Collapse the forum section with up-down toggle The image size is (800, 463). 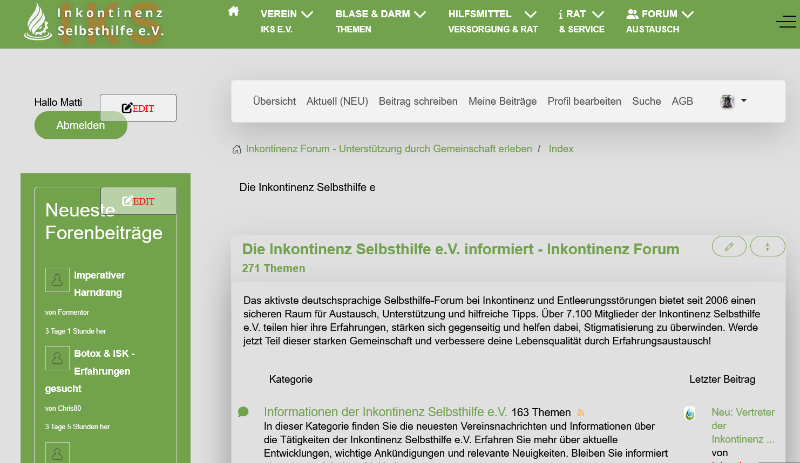pos(767,246)
